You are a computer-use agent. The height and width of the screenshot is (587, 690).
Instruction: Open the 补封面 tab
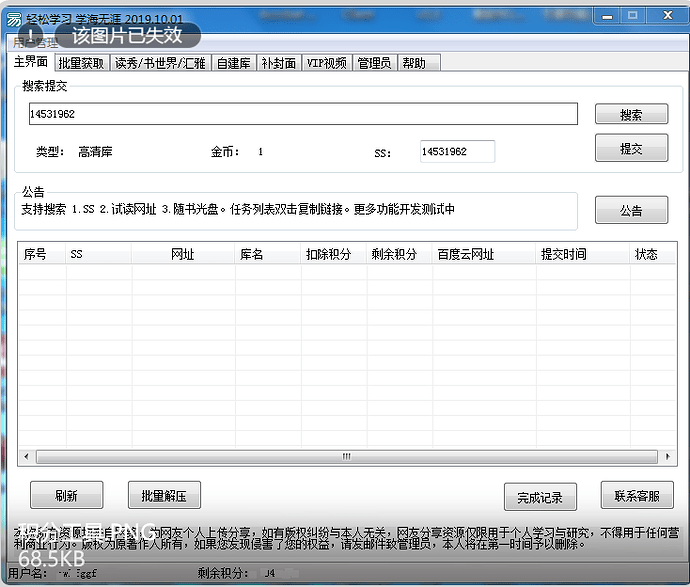pos(279,63)
